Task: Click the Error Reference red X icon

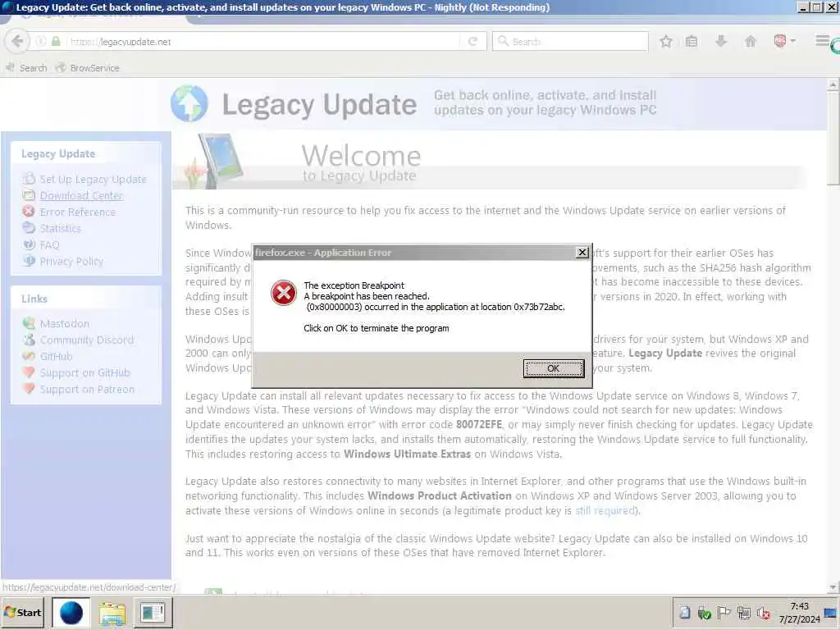Action: click(29, 211)
